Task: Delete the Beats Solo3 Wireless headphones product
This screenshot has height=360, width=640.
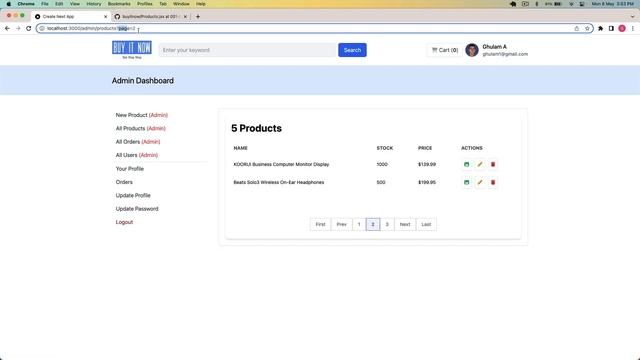Action: coord(493,182)
